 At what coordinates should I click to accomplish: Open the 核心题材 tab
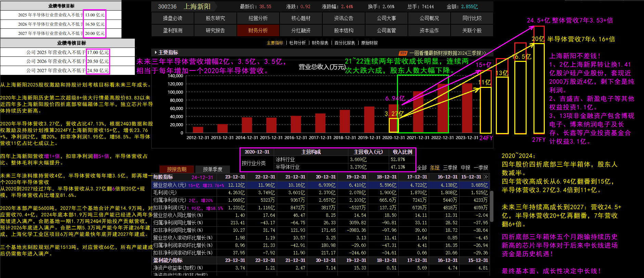(301, 18)
